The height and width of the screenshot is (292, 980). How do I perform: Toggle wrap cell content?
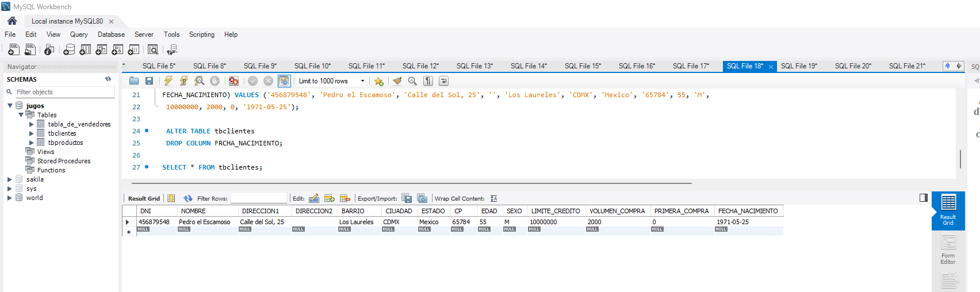click(x=494, y=198)
